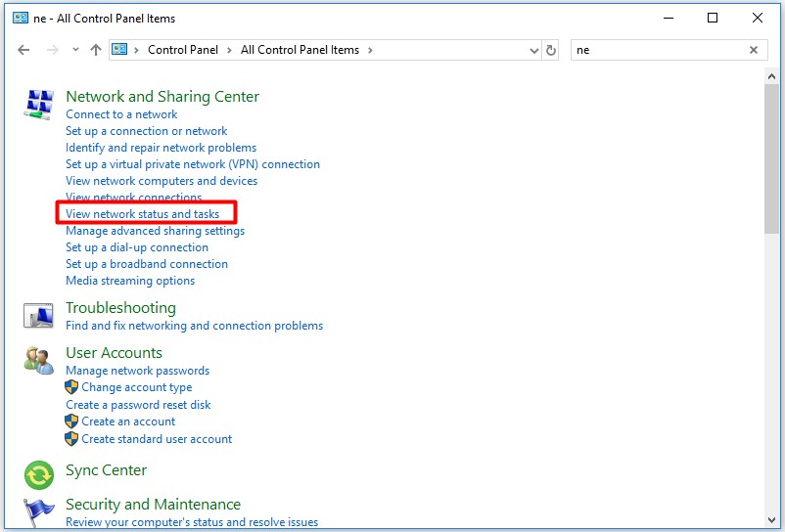The image size is (785, 532).
Task: Expand the address bar history dropdown
Action: pyautogui.click(x=533, y=50)
